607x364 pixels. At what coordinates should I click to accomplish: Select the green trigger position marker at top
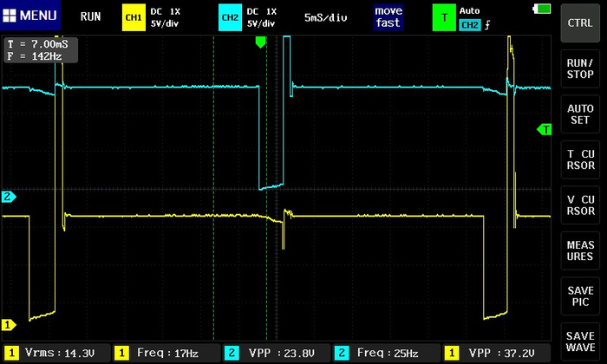click(x=259, y=42)
